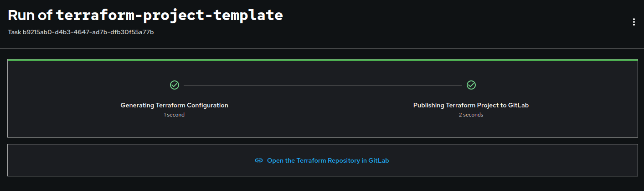The height and width of the screenshot is (191, 644).
Task: Click the Publishing to GitLab checkmark icon
Action: pos(471,85)
